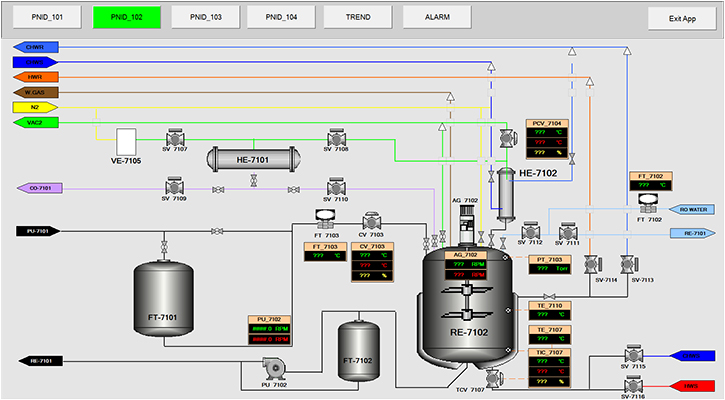This screenshot has width=725, height=400.
Task: Click the TCV 7107 control valve icon
Action: pos(493,378)
